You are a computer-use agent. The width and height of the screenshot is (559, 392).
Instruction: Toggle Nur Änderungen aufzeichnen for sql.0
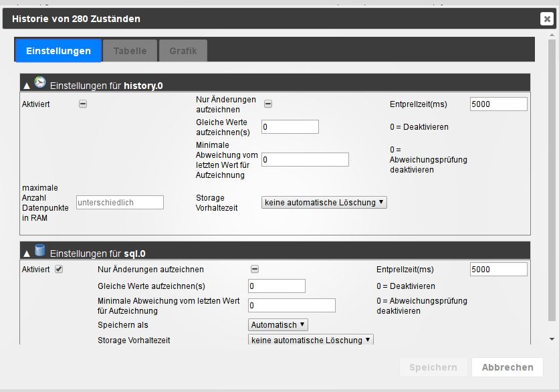(x=254, y=269)
